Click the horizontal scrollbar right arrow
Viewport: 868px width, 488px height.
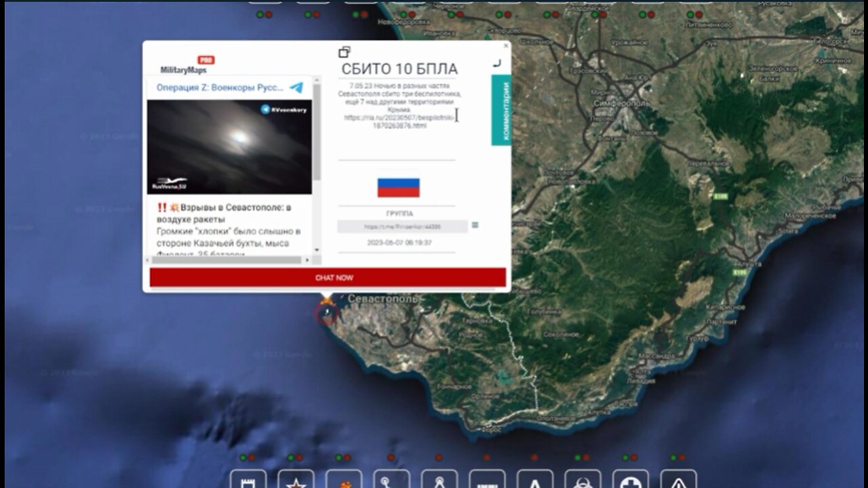click(x=308, y=260)
